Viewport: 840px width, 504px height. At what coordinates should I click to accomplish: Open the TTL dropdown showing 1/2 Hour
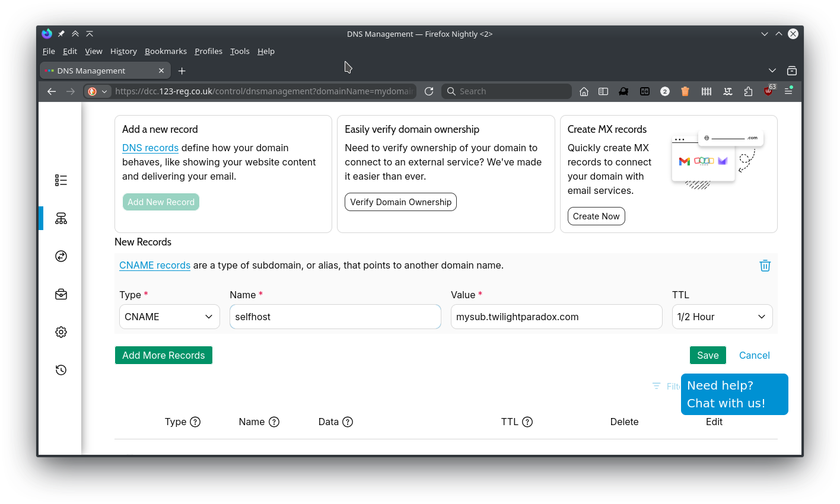click(722, 317)
